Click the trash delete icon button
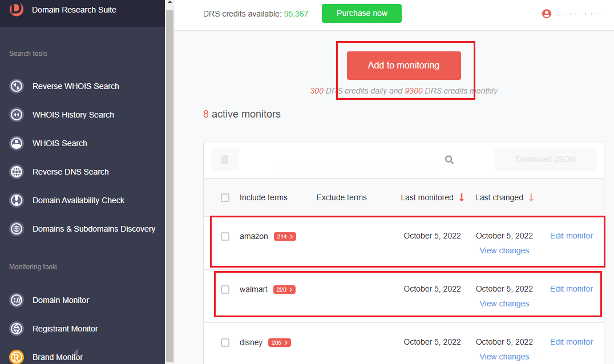Screen dimensions: 614x364 [225, 160]
